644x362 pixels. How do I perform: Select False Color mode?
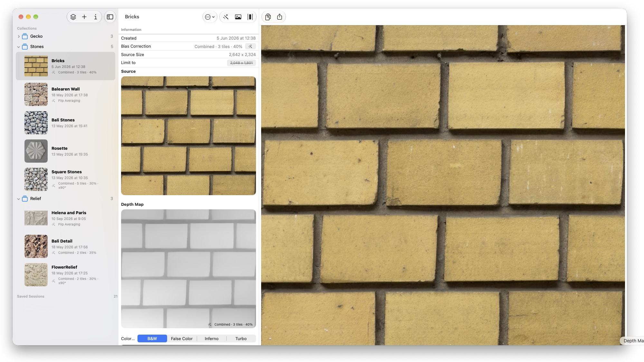182,338
